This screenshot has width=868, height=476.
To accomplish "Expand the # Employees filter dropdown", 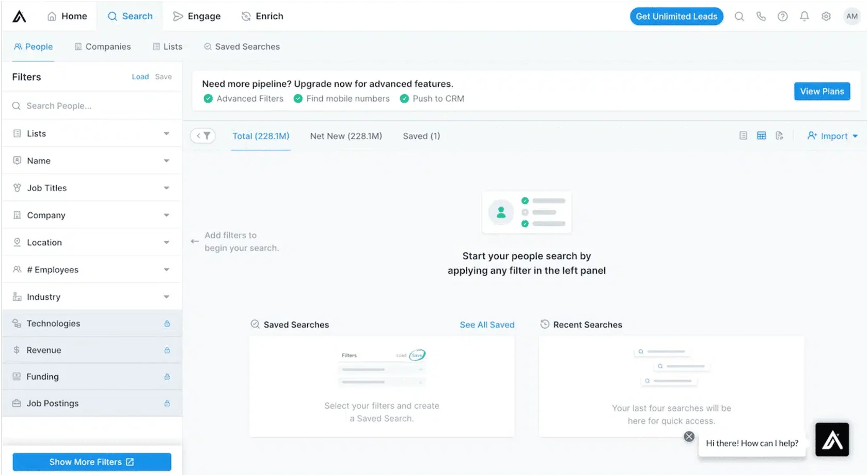I will tap(166, 270).
